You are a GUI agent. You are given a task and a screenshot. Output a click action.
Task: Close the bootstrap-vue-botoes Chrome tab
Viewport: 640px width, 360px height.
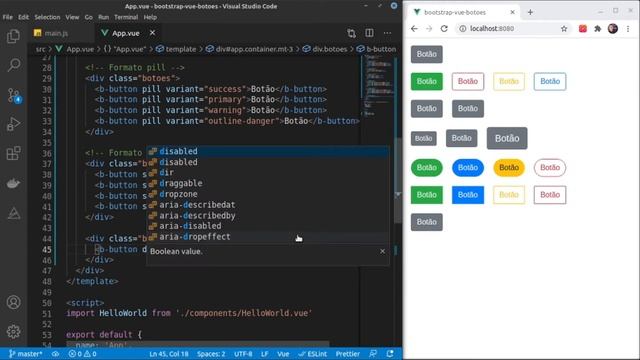point(512,12)
